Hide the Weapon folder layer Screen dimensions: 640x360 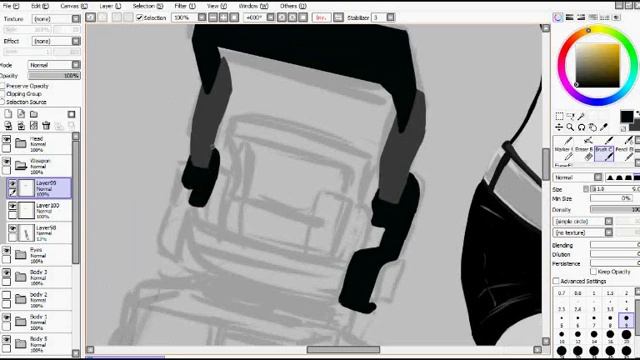coord(7,162)
